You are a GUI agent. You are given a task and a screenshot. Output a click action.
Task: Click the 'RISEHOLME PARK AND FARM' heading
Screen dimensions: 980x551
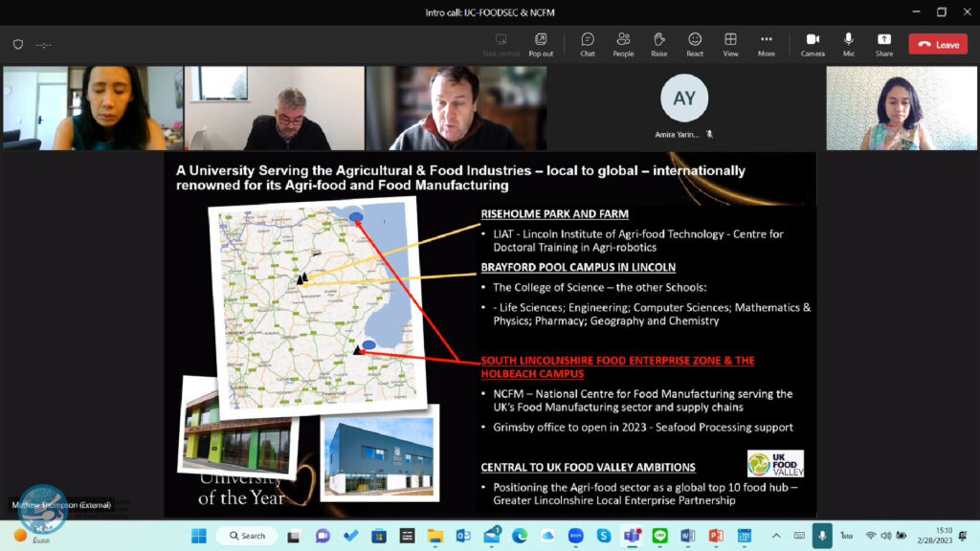click(x=554, y=213)
